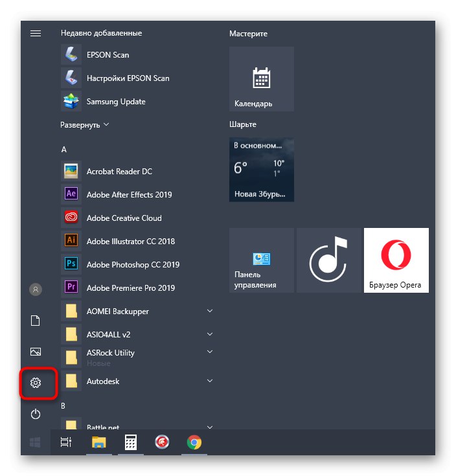The image size is (456, 476).
Task: Open Task View on the taskbar
Action: (66, 442)
